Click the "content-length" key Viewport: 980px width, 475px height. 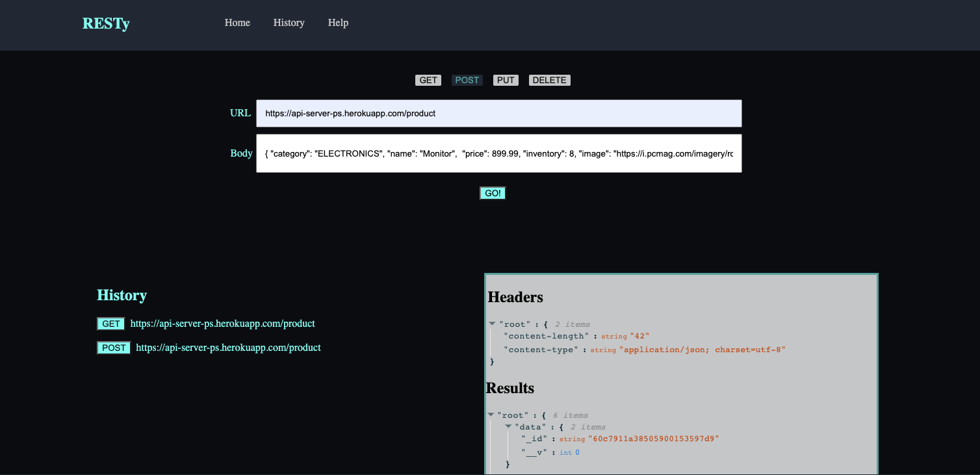pyautogui.click(x=546, y=336)
